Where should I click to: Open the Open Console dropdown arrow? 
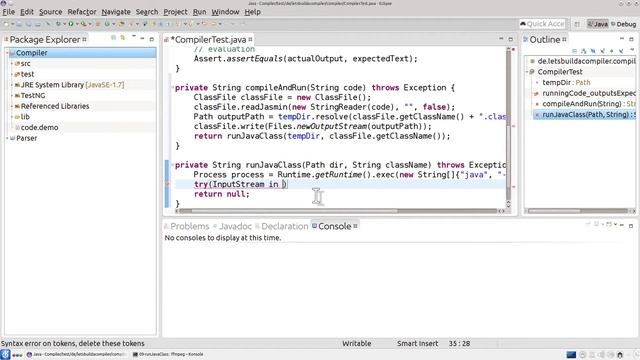[616, 224]
